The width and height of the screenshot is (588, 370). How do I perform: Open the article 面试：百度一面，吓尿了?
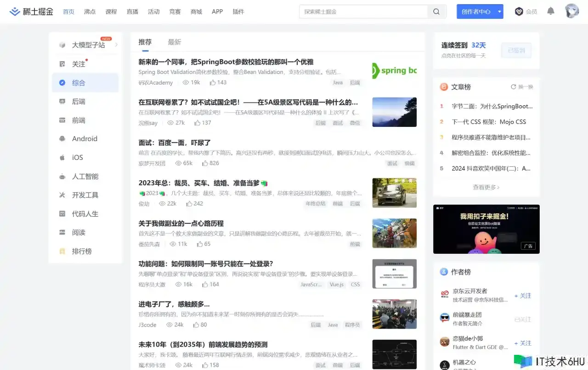tap(175, 143)
